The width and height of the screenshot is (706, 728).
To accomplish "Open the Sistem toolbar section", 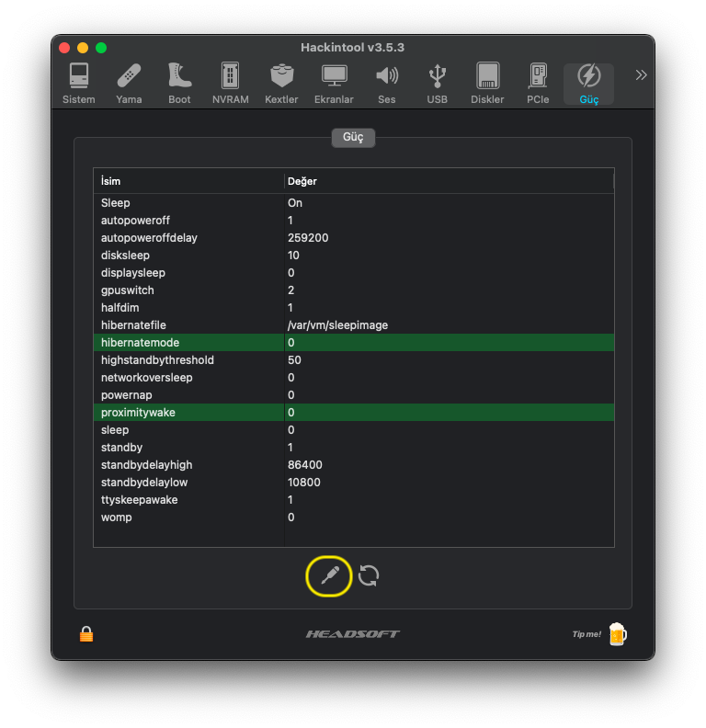I will pos(79,84).
